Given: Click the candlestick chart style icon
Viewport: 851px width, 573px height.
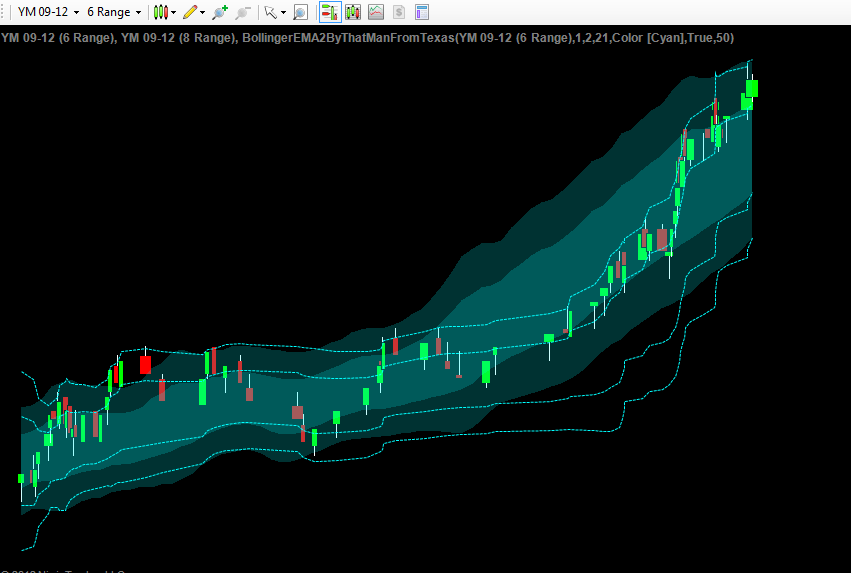Looking at the screenshot, I should pos(160,12).
